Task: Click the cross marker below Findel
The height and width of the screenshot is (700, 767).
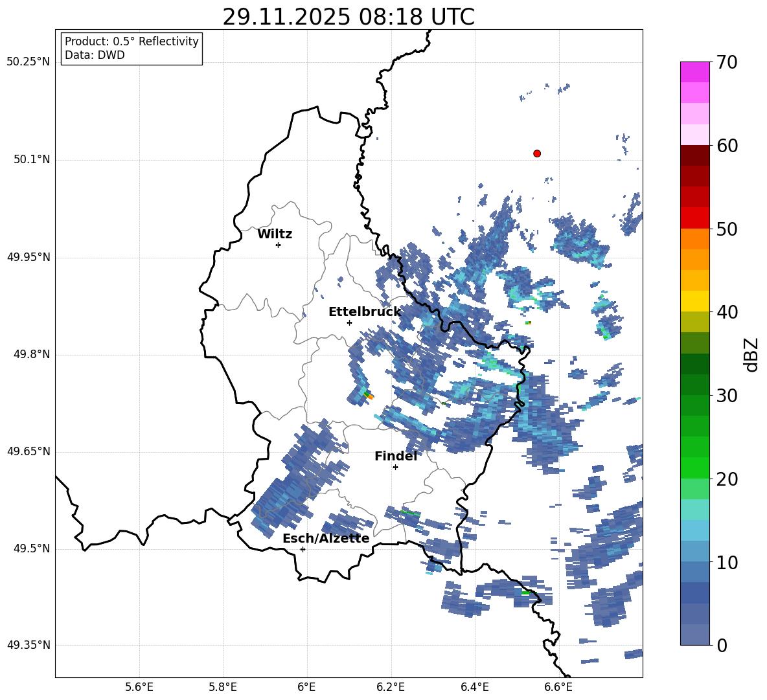Action: point(395,467)
